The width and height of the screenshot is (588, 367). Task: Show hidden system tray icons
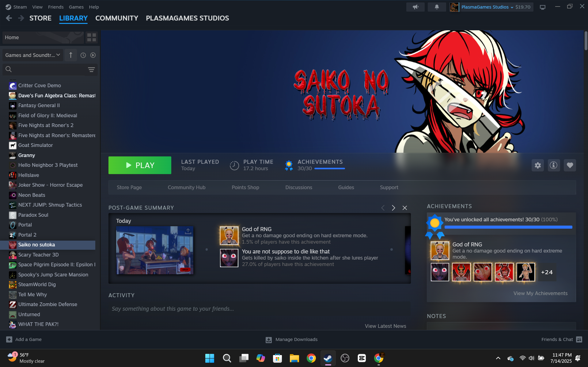tap(498, 358)
